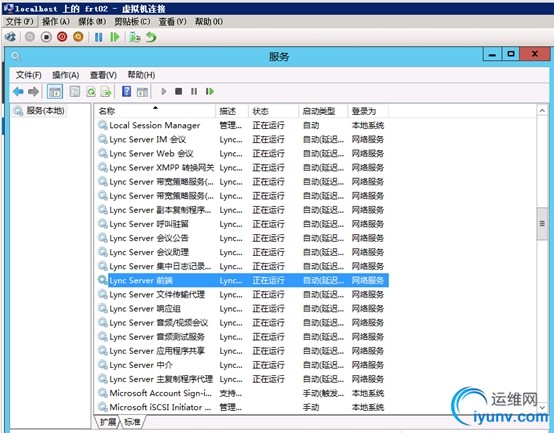Sort by the 启动类型 column header
Image resolution: width=554 pixels, height=433 pixels.
(x=323, y=111)
